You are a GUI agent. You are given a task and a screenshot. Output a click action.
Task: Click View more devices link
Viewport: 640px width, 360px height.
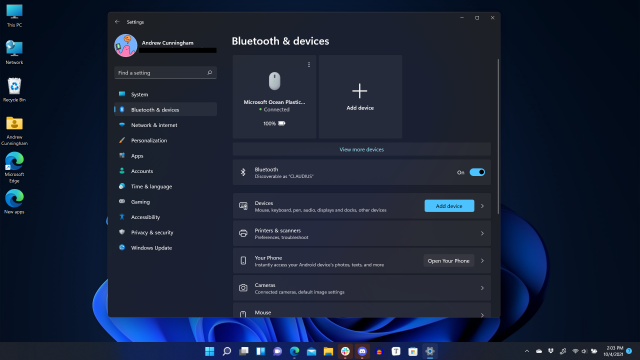tap(362, 149)
